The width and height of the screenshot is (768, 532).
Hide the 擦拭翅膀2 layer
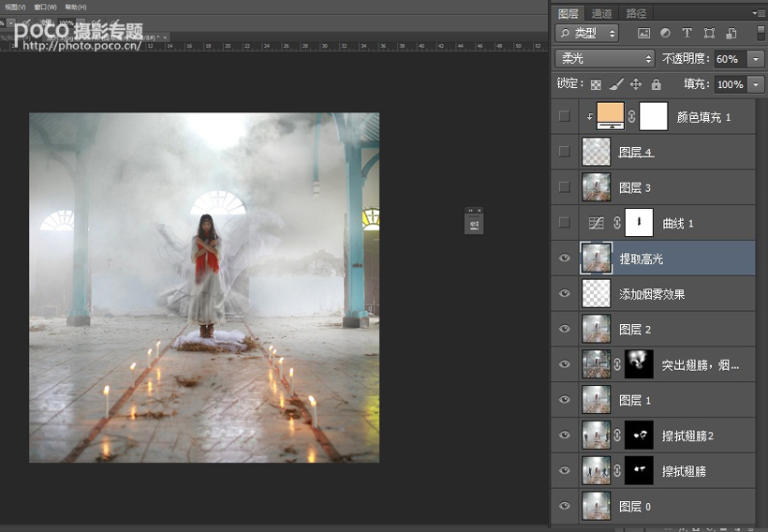point(564,435)
